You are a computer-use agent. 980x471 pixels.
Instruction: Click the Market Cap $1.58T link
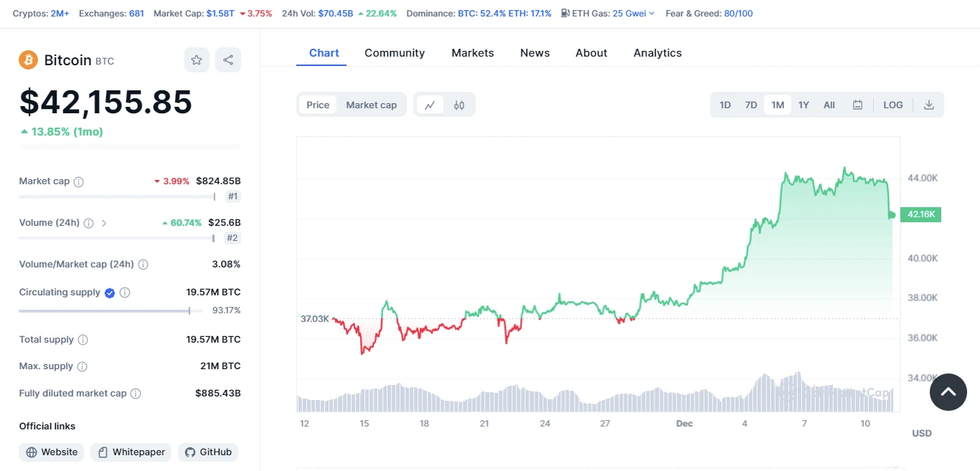(220, 13)
